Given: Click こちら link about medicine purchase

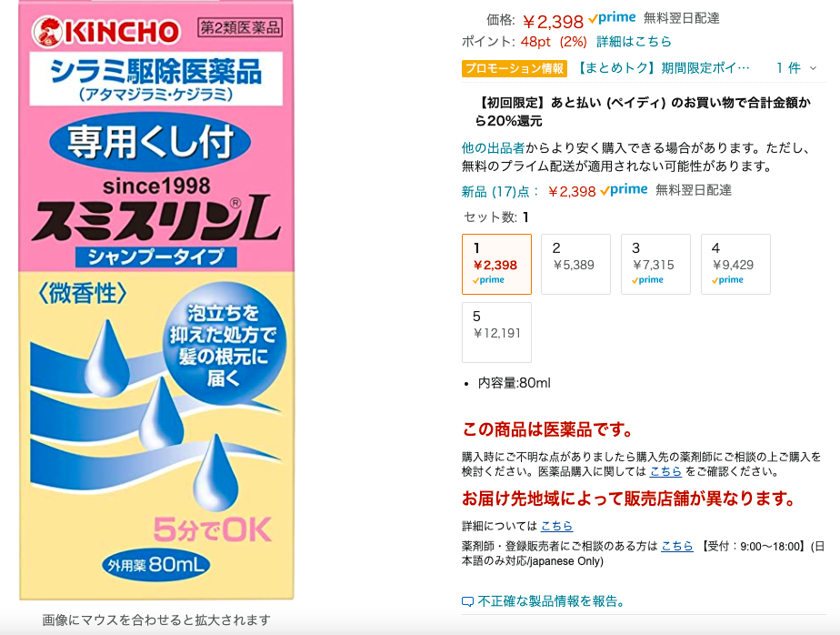Looking at the screenshot, I should (x=665, y=471).
